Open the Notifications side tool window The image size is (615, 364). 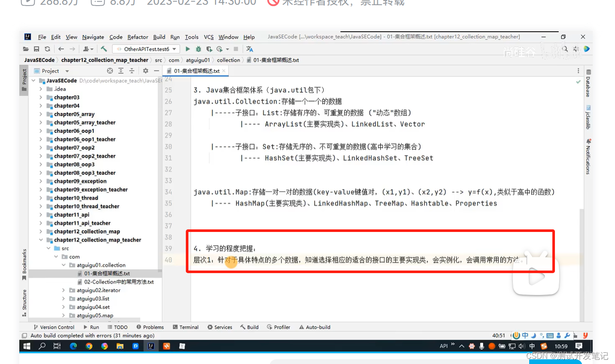coord(588,156)
